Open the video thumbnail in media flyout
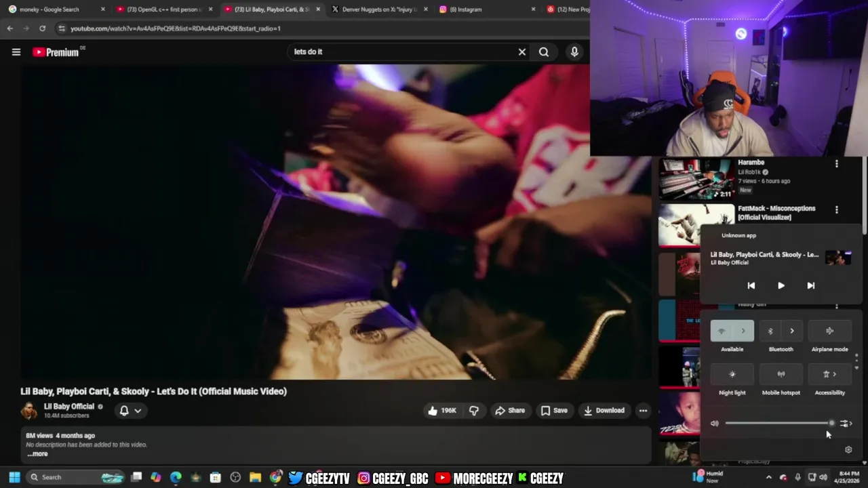The height and width of the screenshot is (488, 868). pos(838,258)
